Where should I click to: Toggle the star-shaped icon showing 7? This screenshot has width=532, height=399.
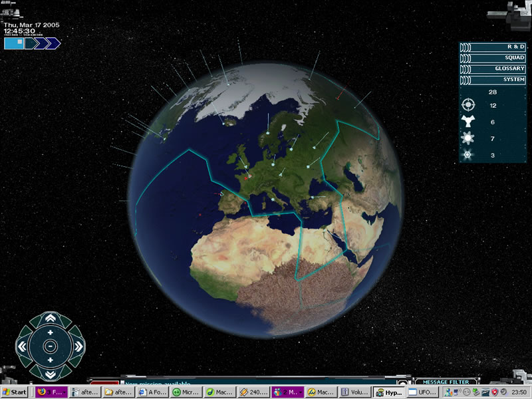click(x=469, y=138)
